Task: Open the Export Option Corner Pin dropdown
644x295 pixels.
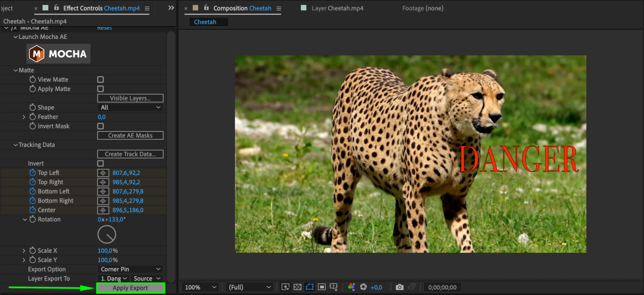Action: tap(130, 269)
